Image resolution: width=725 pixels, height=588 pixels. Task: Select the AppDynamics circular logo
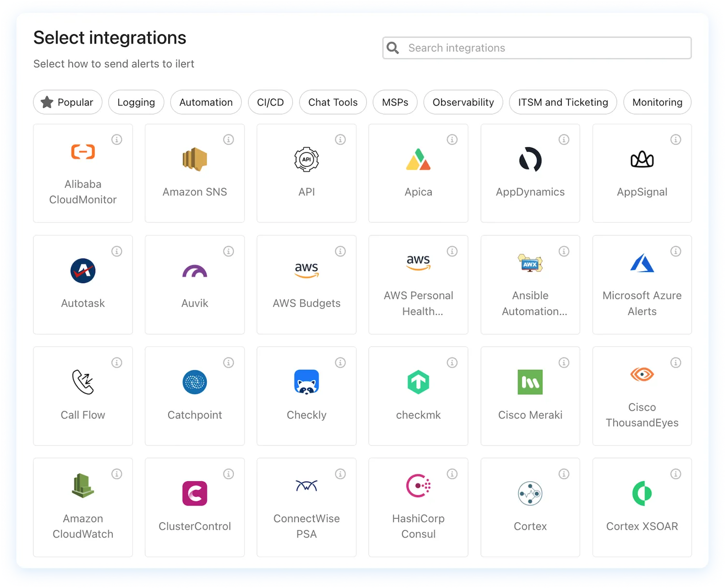(x=530, y=159)
